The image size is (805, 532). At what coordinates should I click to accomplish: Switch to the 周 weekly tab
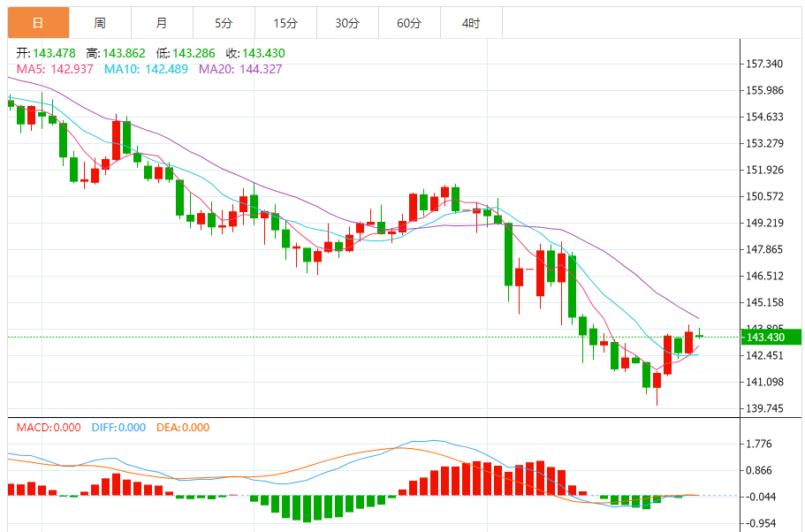coord(100,23)
